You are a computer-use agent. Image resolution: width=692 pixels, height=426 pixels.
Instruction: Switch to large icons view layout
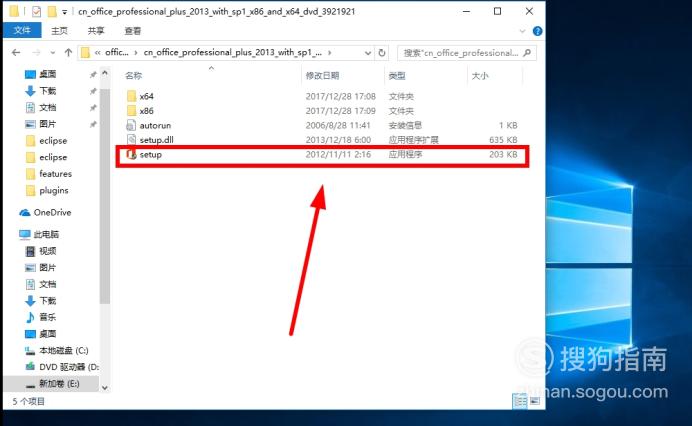pos(534,401)
